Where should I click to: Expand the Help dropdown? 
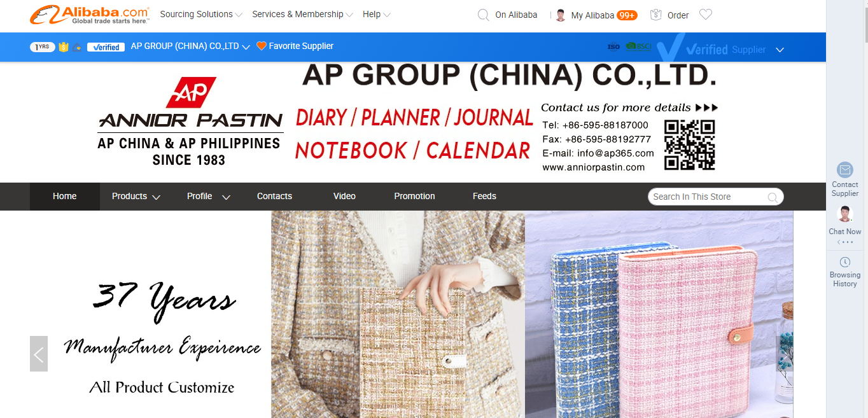tap(387, 15)
